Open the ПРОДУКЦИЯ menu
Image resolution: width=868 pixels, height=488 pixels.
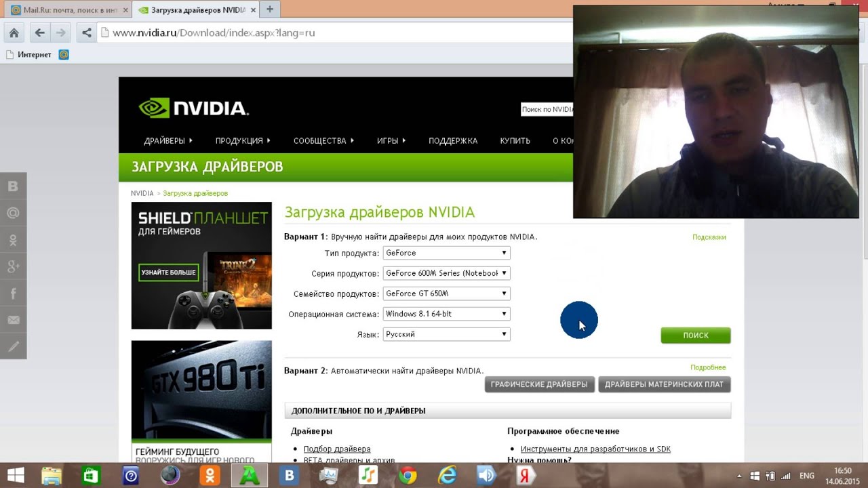(x=243, y=141)
